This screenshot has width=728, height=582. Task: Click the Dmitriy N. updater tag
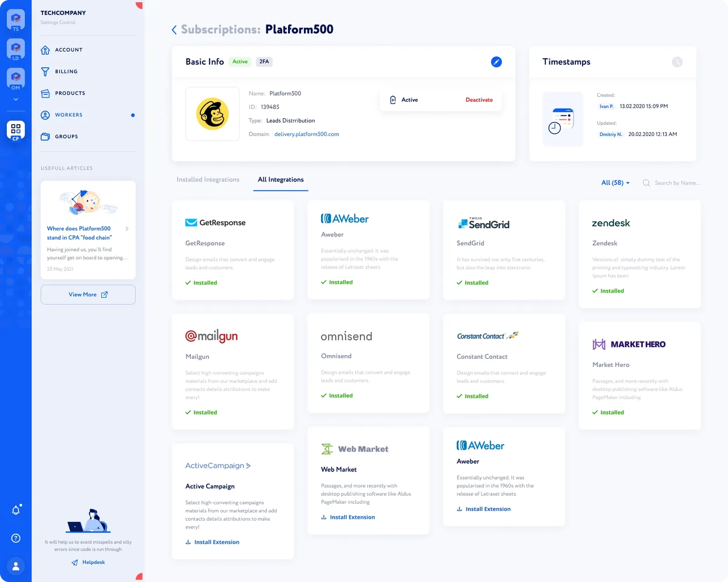pos(611,135)
